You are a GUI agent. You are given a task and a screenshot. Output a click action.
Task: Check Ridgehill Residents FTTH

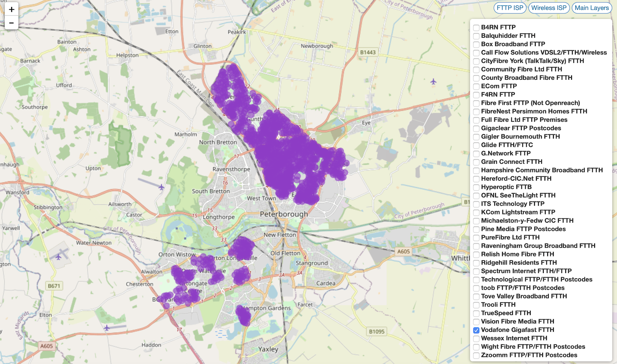(476, 263)
